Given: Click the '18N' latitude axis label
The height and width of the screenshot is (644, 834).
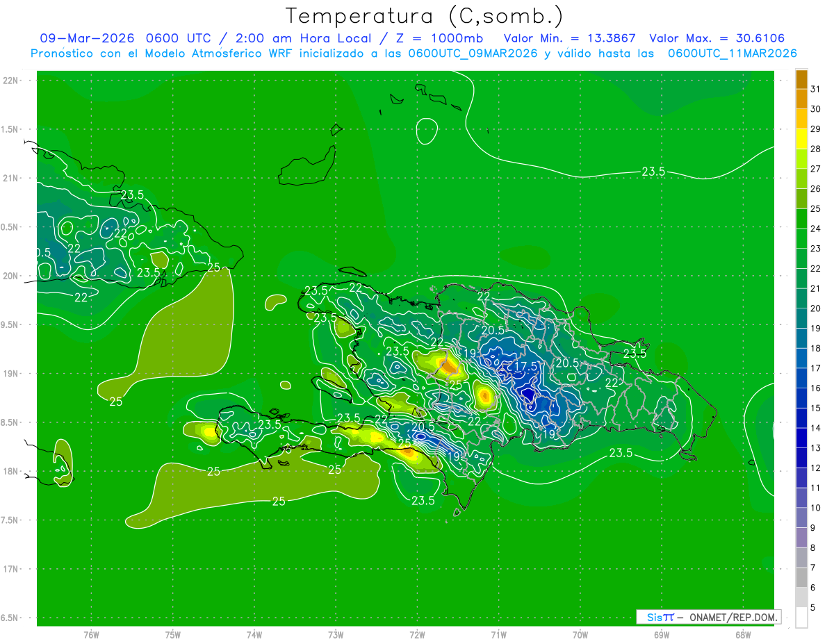Looking at the screenshot, I should coord(11,471).
